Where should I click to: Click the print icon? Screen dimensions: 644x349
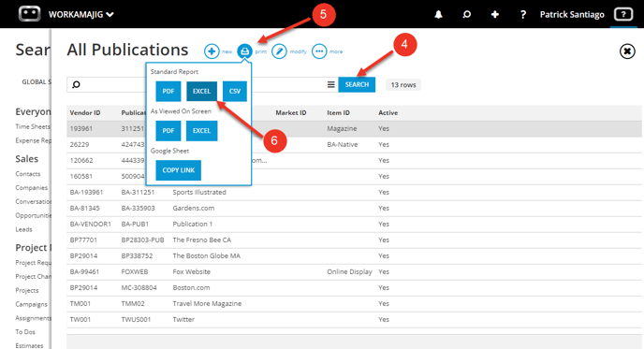coord(245,51)
